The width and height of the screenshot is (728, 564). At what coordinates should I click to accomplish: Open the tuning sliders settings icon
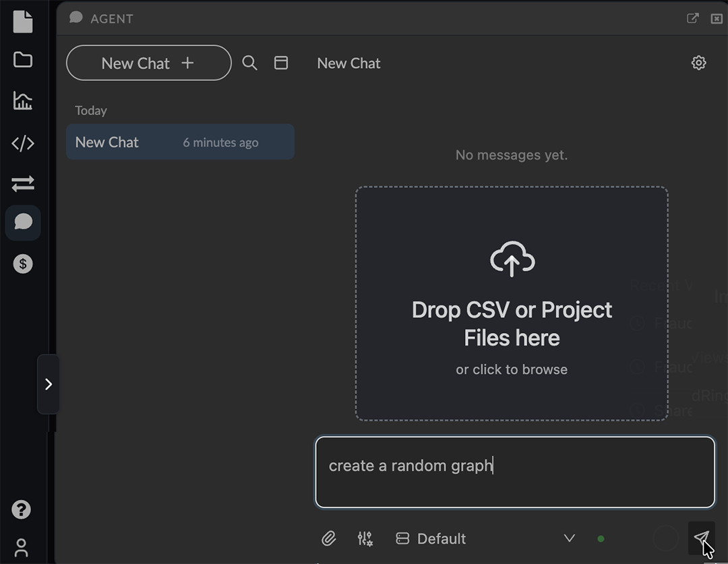(x=365, y=538)
